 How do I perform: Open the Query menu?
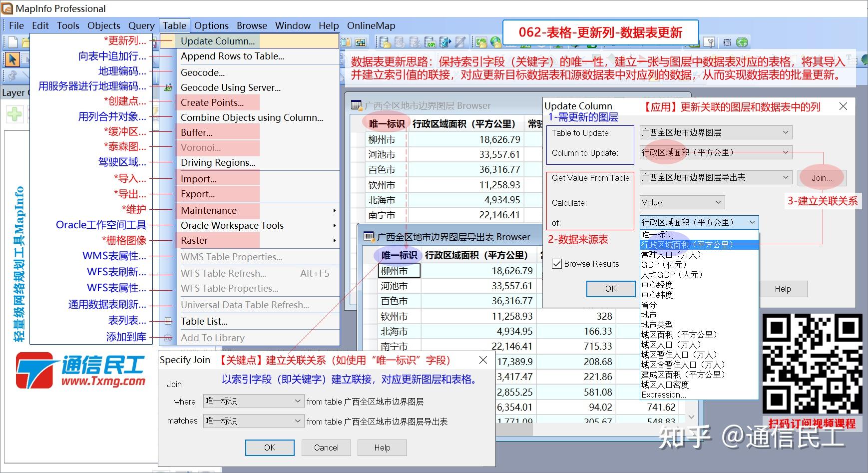[141, 25]
